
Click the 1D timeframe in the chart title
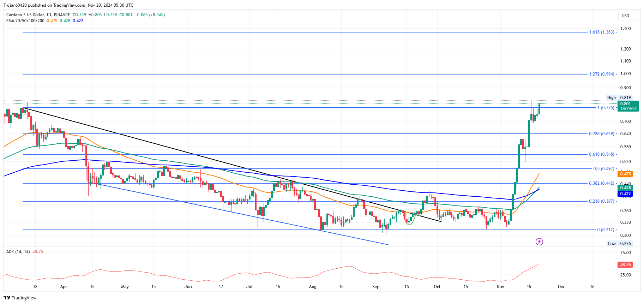click(49, 15)
